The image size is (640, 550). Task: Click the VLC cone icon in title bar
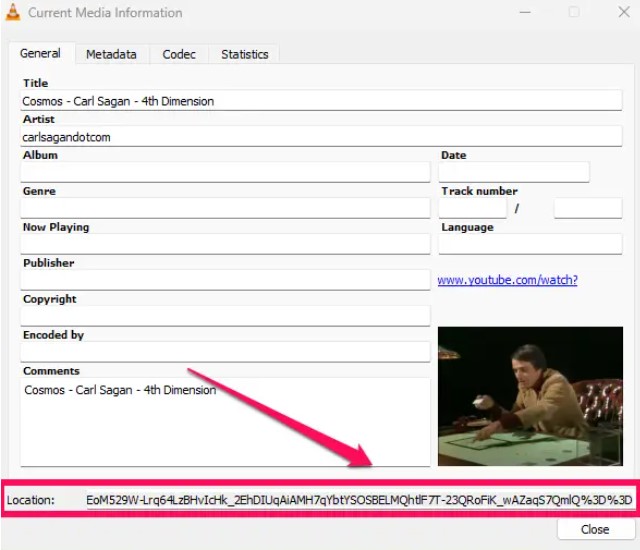click(14, 13)
